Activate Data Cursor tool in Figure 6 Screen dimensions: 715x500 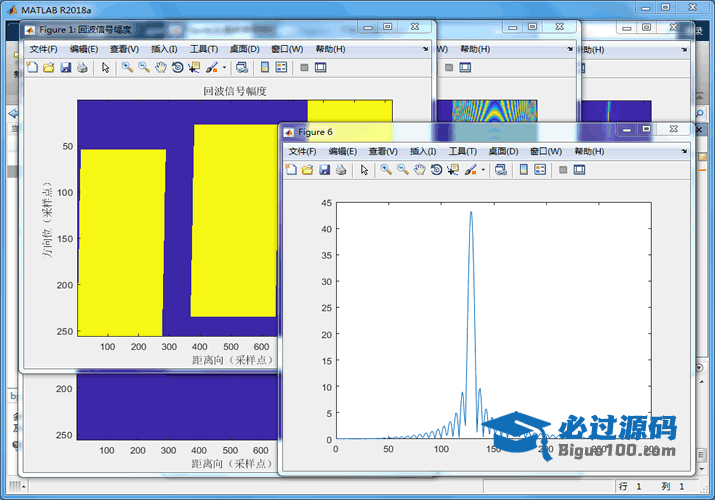pos(452,170)
